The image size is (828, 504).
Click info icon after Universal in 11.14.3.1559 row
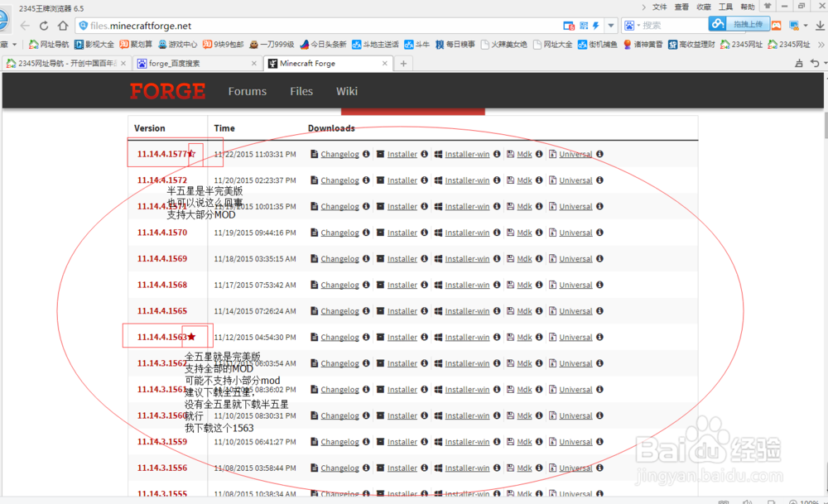tap(599, 441)
